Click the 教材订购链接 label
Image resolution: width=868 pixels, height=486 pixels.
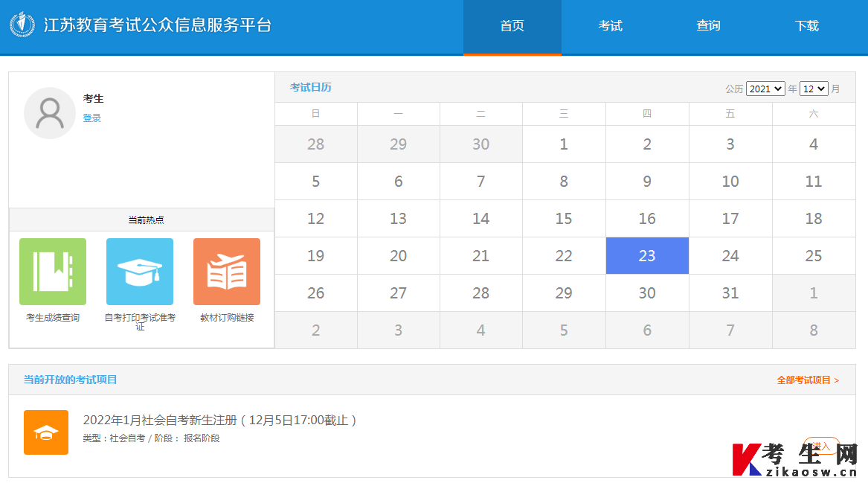pos(227,318)
